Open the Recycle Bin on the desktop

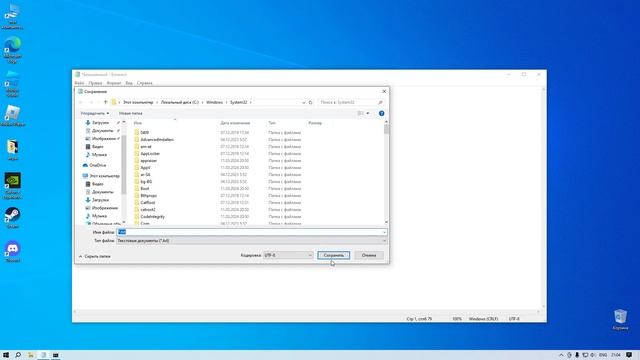[620, 319]
